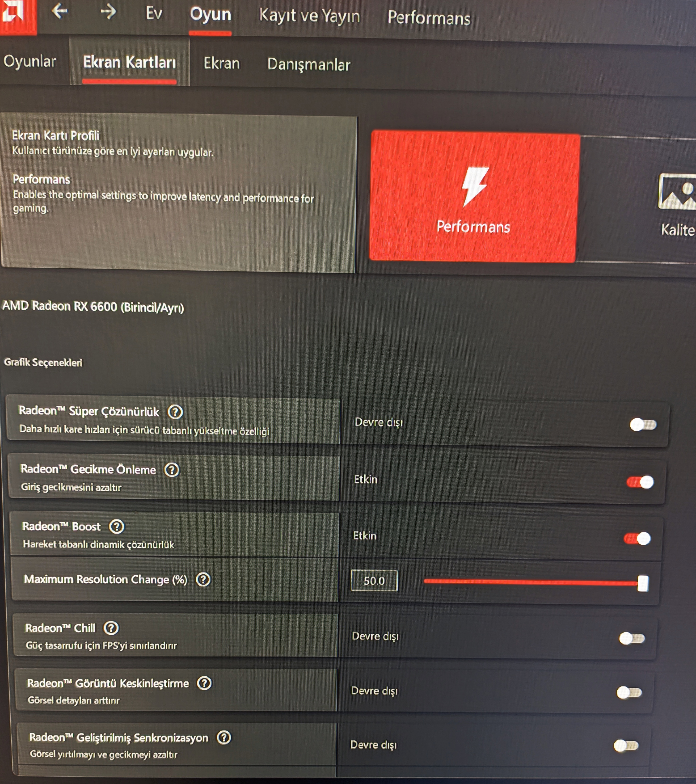696x784 pixels.
Task: Click 'Görsel detayları arttırır' description
Action: coord(74,700)
